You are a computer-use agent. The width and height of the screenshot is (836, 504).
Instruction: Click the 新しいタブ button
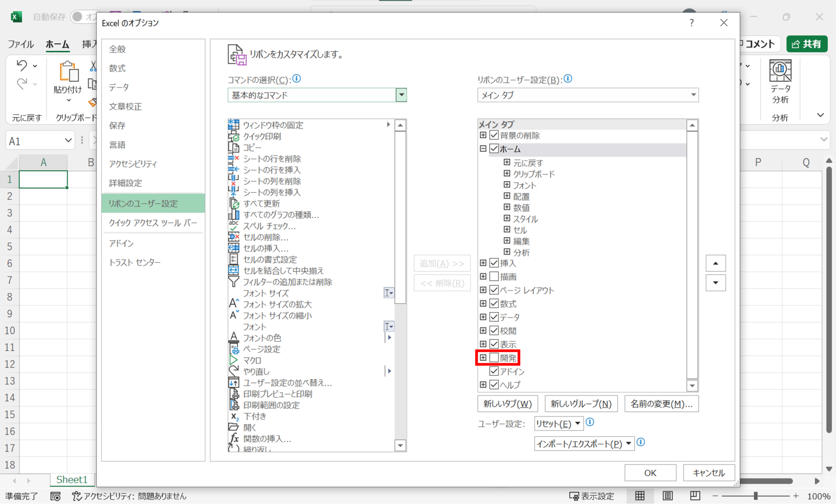click(x=507, y=404)
